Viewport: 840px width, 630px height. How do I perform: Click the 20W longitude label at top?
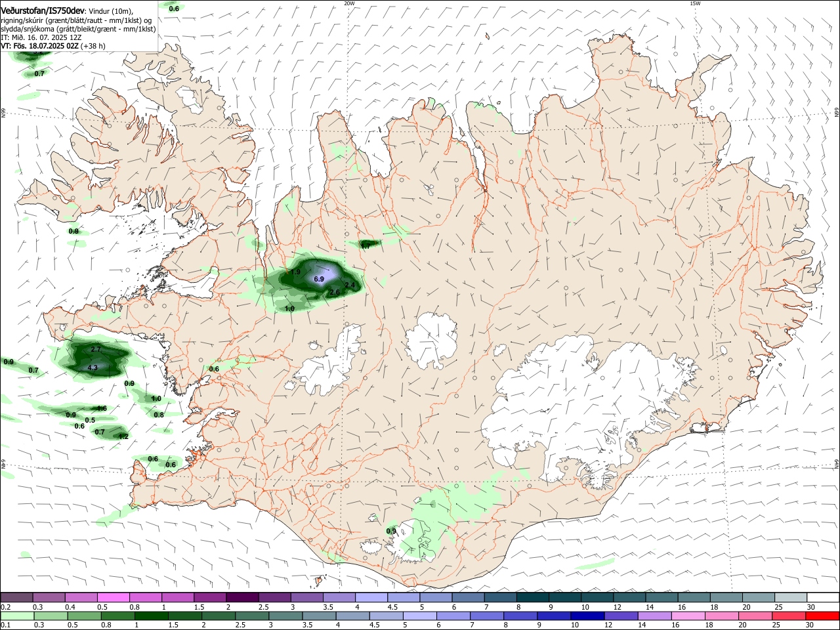click(x=349, y=3)
